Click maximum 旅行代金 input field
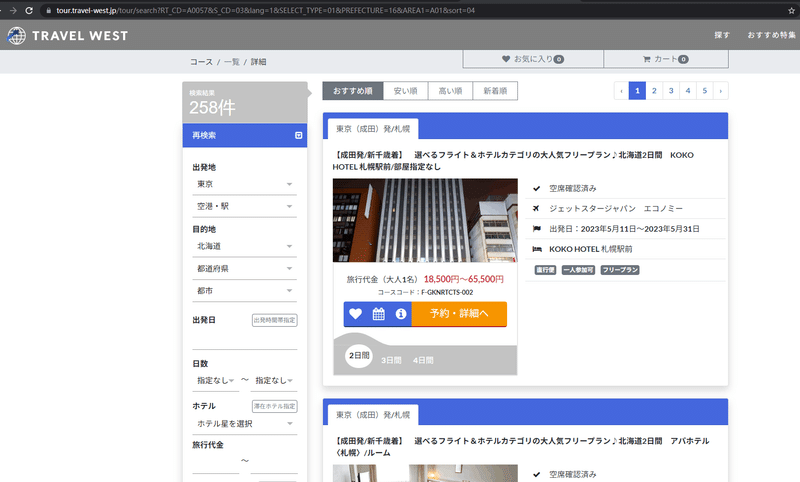 [274, 463]
